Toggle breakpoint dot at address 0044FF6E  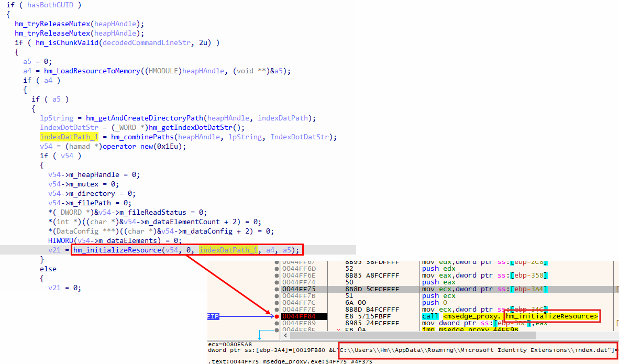pyautogui.click(x=277, y=275)
